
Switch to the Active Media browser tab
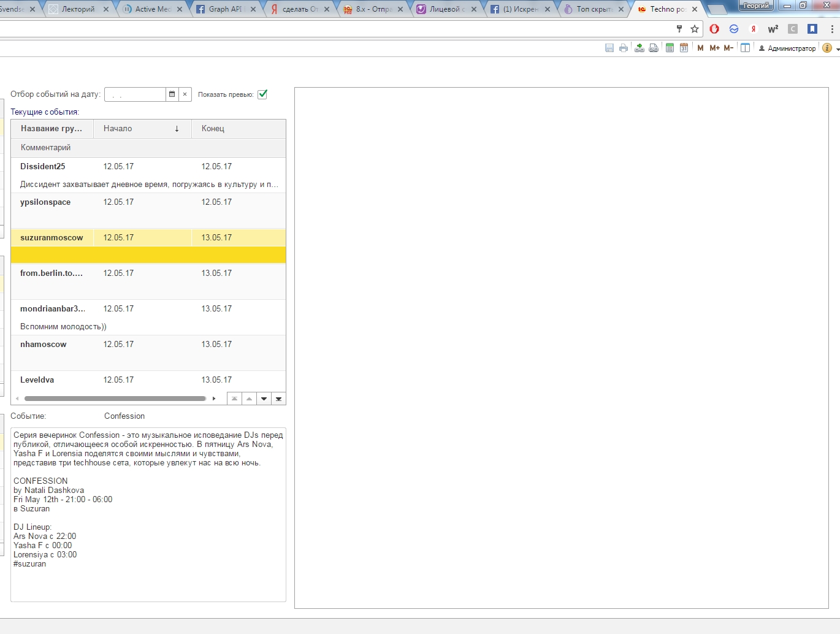point(152,9)
